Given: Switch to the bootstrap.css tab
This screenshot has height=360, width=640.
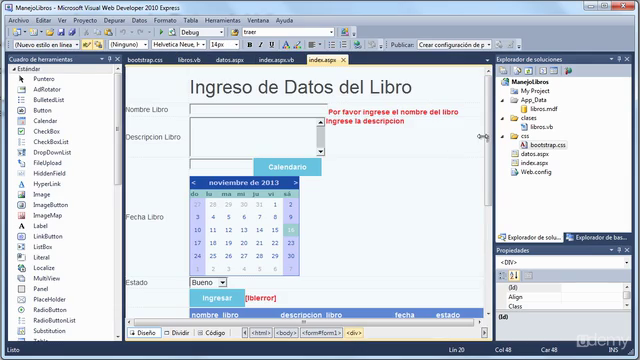Looking at the screenshot, I should coord(145,60).
